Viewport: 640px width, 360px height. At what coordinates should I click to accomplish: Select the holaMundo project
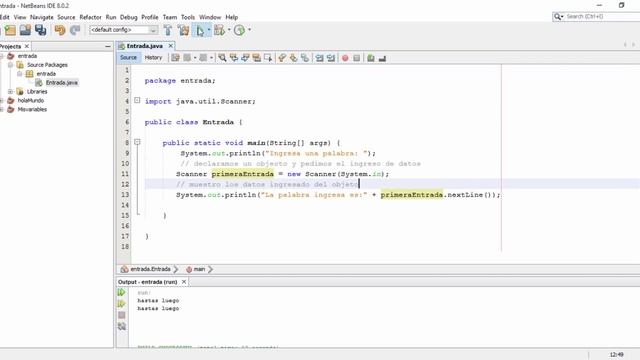coord(31,100)
